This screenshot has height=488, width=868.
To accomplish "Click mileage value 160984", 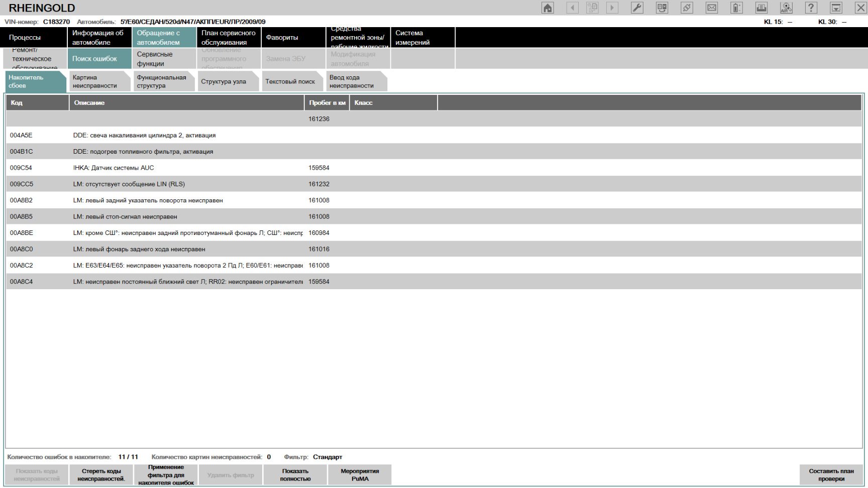I will pyautogui.click(x=319, y=233).
